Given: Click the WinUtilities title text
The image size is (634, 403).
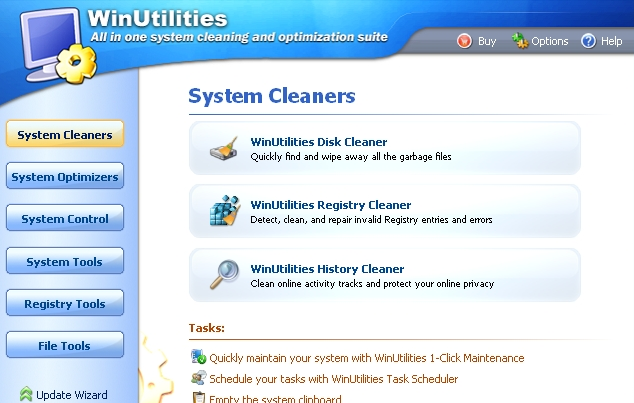Looking at the screenshot, I should pyautogui.click(x=157, y=19).
